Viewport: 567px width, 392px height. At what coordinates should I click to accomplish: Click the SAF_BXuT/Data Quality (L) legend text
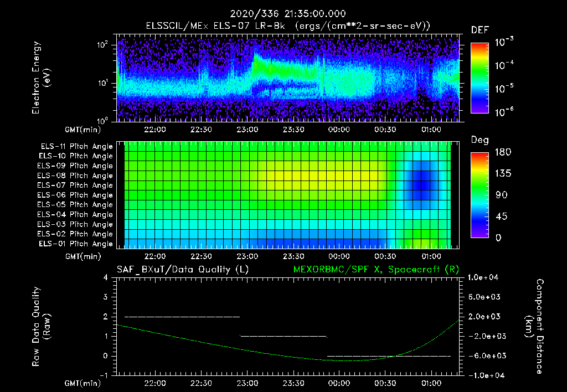(x=183, y=270)
